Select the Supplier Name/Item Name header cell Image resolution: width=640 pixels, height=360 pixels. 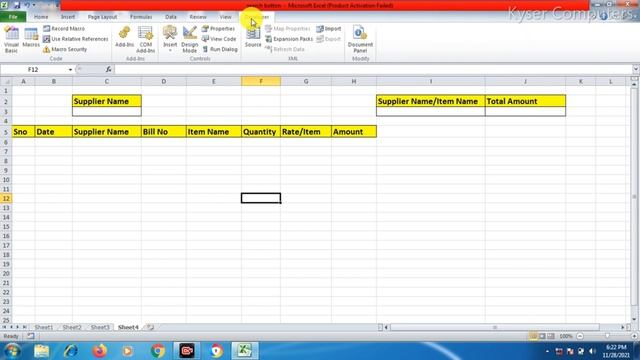click(431, 101)
